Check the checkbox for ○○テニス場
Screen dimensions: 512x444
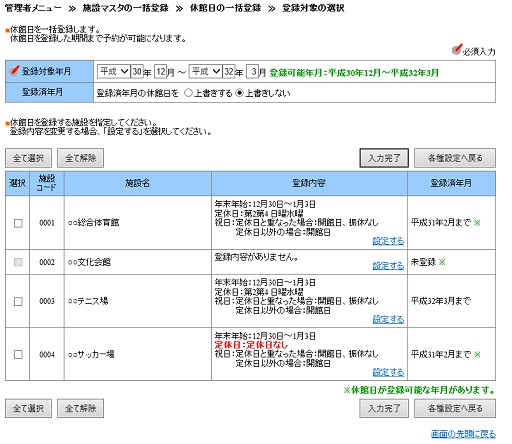[x=18, y=301]
